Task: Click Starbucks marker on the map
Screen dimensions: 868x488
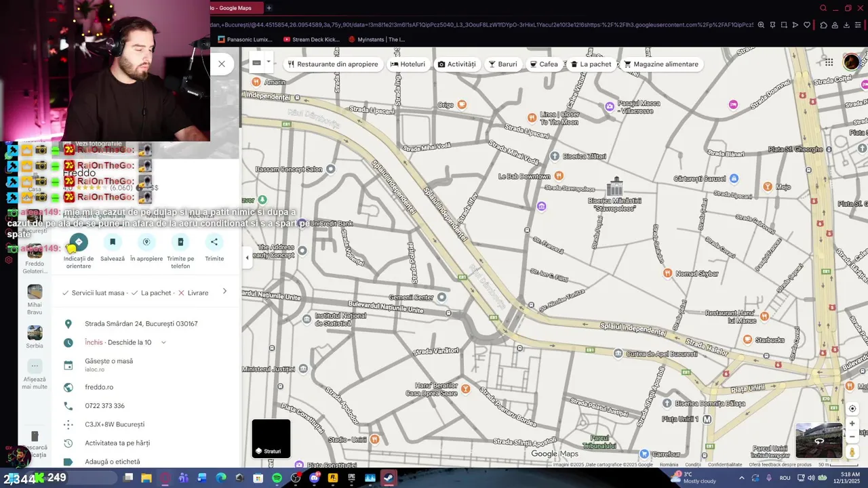Action: point(748,339)
